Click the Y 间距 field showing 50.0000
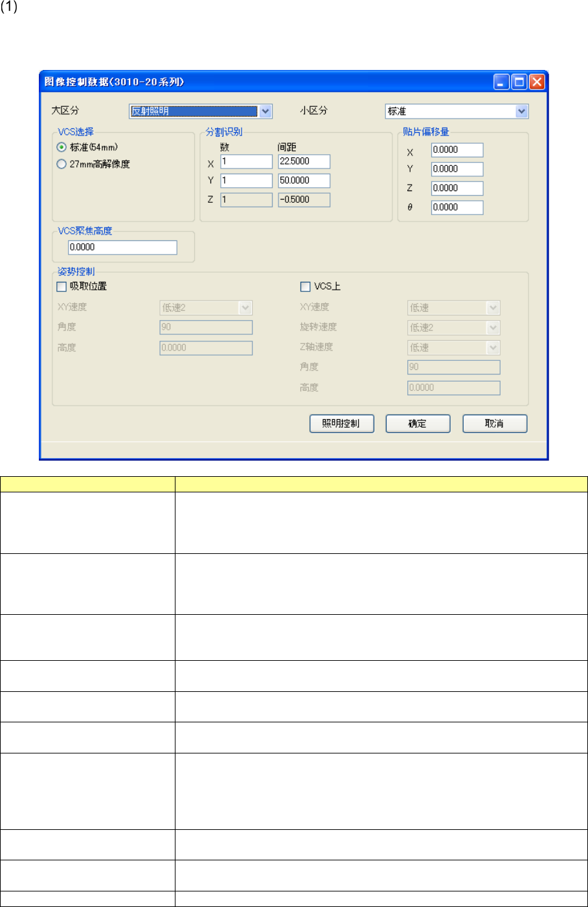The image size is (588, 907). pyautogui.click(x=304, y=181)
